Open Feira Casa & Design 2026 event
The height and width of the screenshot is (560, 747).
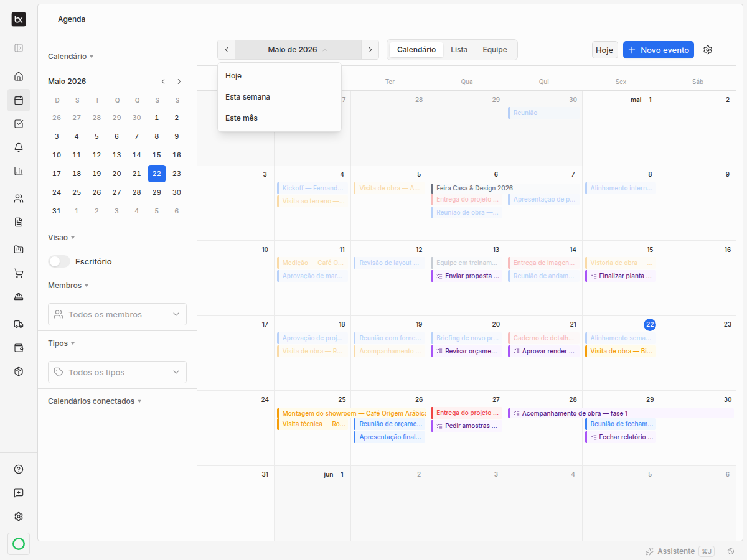pos(504,188)
